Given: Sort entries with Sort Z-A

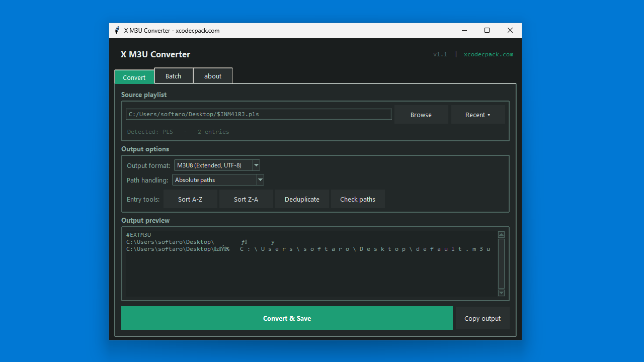Looking at the screenshot, I should 246,199.
